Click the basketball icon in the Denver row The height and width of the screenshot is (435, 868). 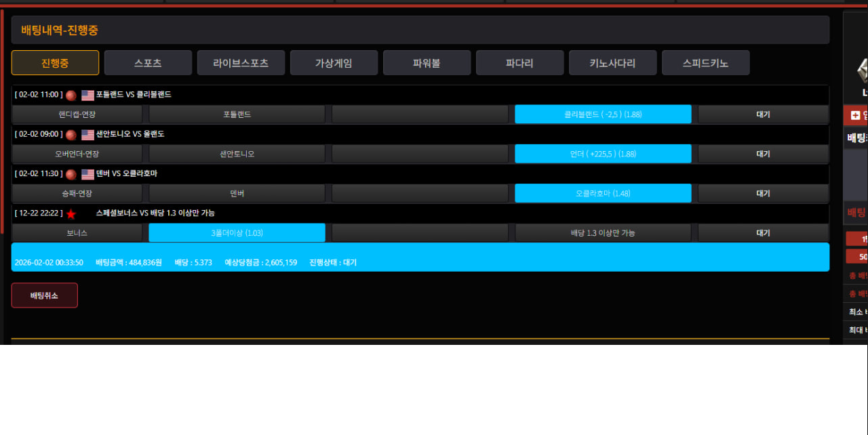coord(71,175)
